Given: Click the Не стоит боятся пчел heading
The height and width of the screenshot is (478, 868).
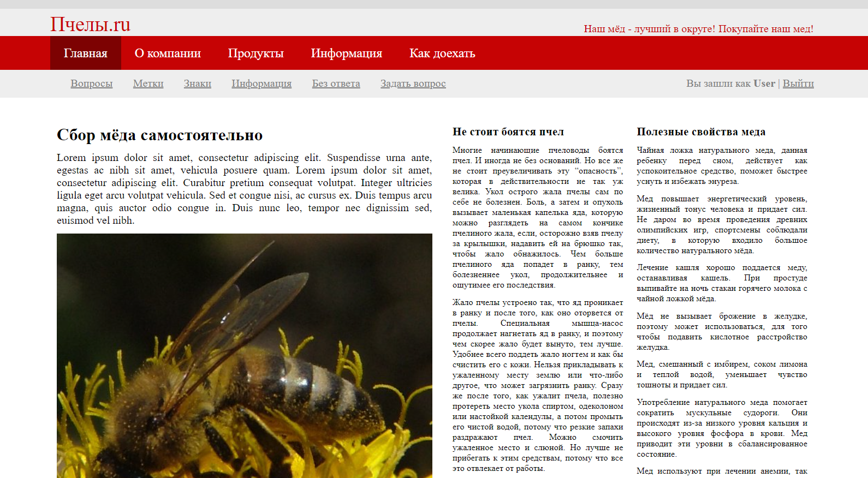Looking at the screenshot, I should [x=508, y=132].
